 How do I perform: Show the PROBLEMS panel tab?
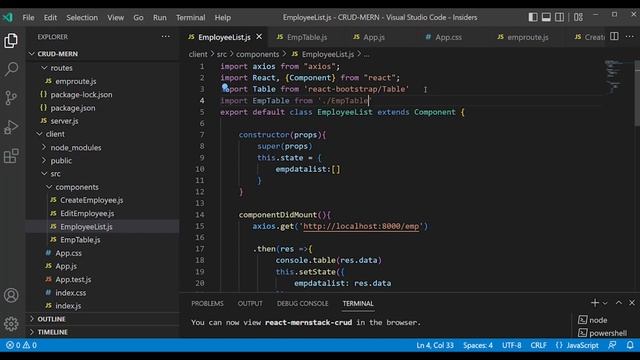(207, 304)
